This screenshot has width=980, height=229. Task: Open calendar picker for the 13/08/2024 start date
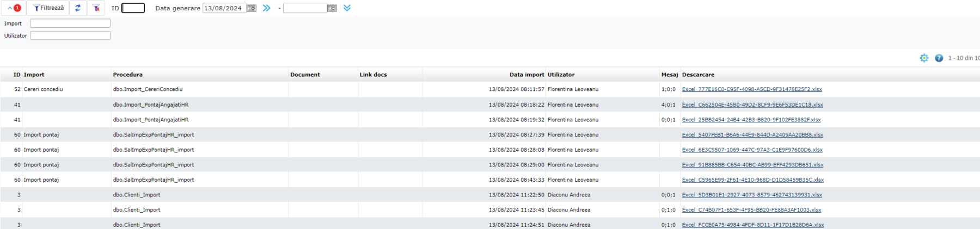pyautogui.click(x=252, y=8)
